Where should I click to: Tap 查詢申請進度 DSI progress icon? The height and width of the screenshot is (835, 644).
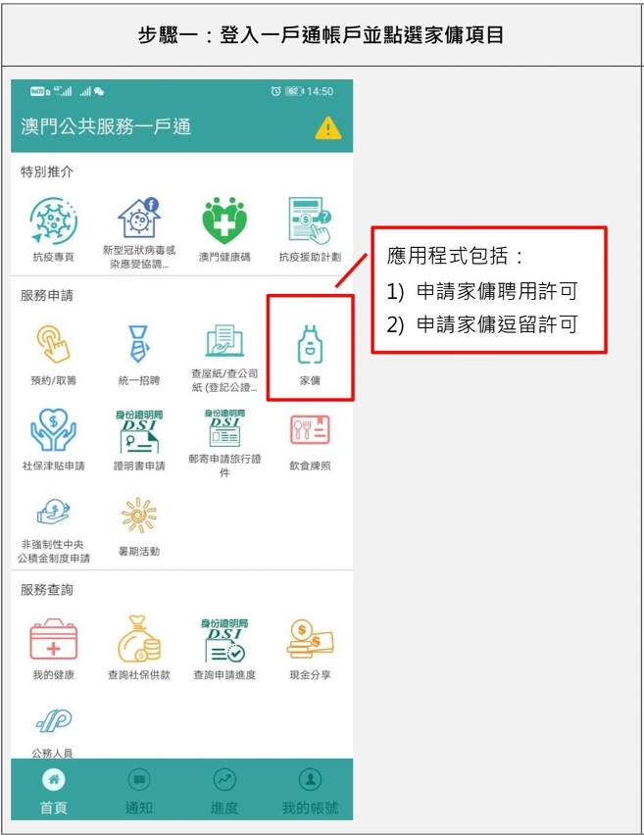point(224,641)
